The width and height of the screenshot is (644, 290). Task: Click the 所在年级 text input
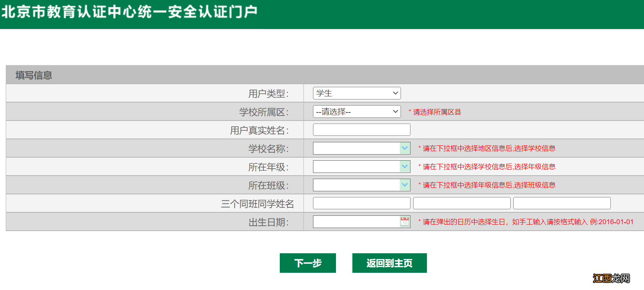tap(356, 166)
